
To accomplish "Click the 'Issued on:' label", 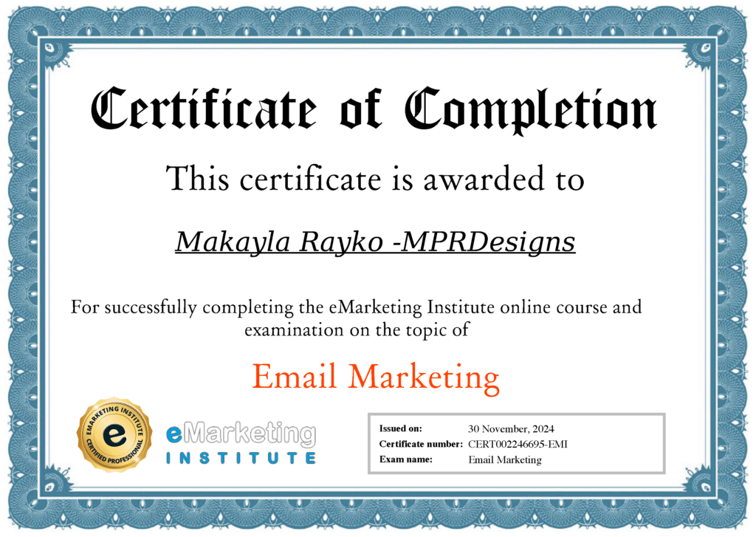I will [x=400, y=428].
